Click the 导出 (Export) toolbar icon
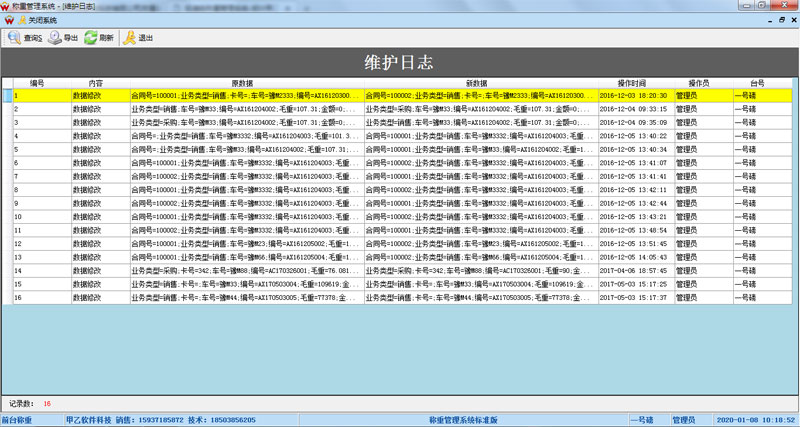800x427 pixels. pos(63,38)
